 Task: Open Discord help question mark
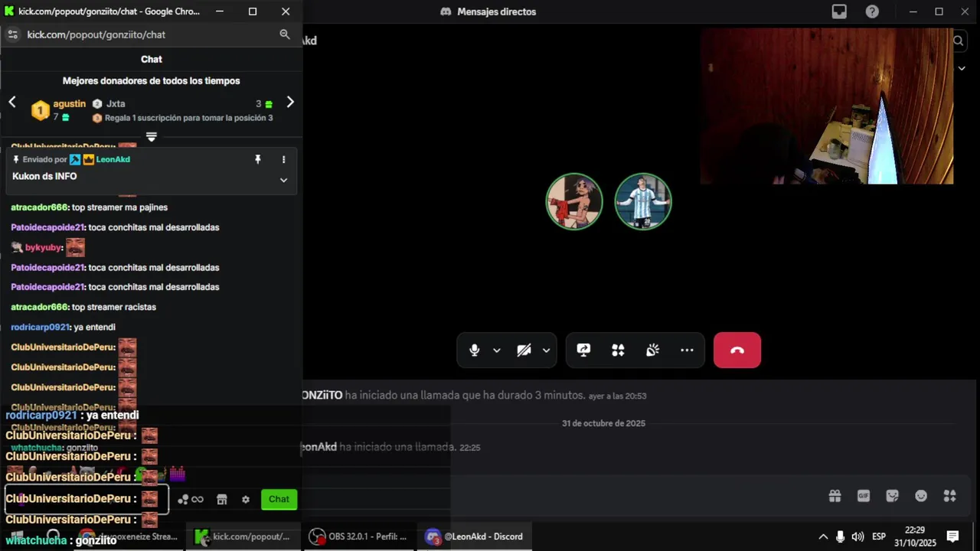872,11
